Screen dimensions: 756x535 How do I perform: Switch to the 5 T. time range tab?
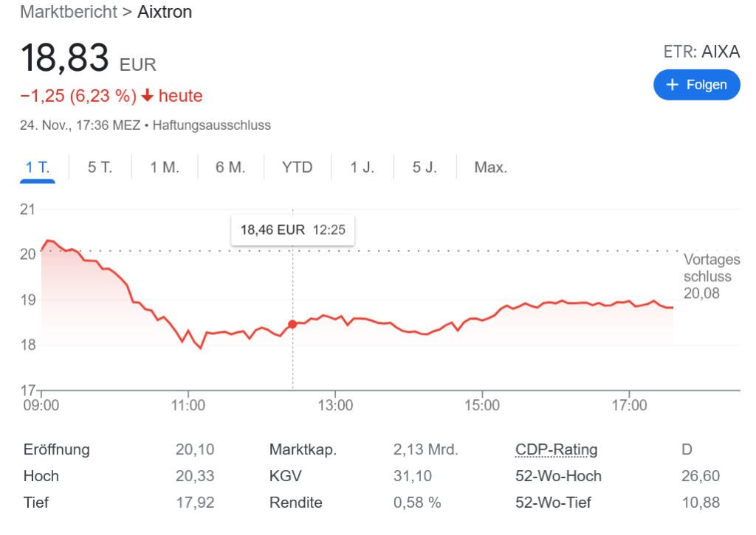pyautogui.click(x=100, y=168)
